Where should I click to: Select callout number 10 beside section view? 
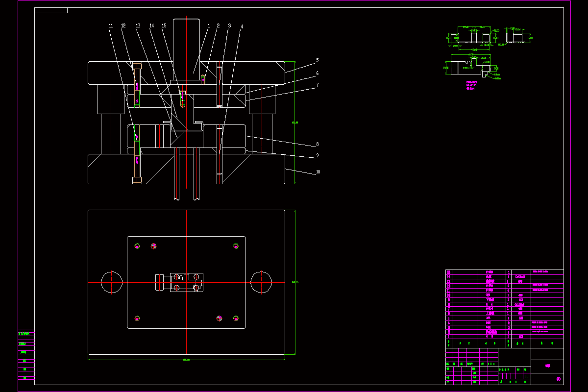click(318, 172)
